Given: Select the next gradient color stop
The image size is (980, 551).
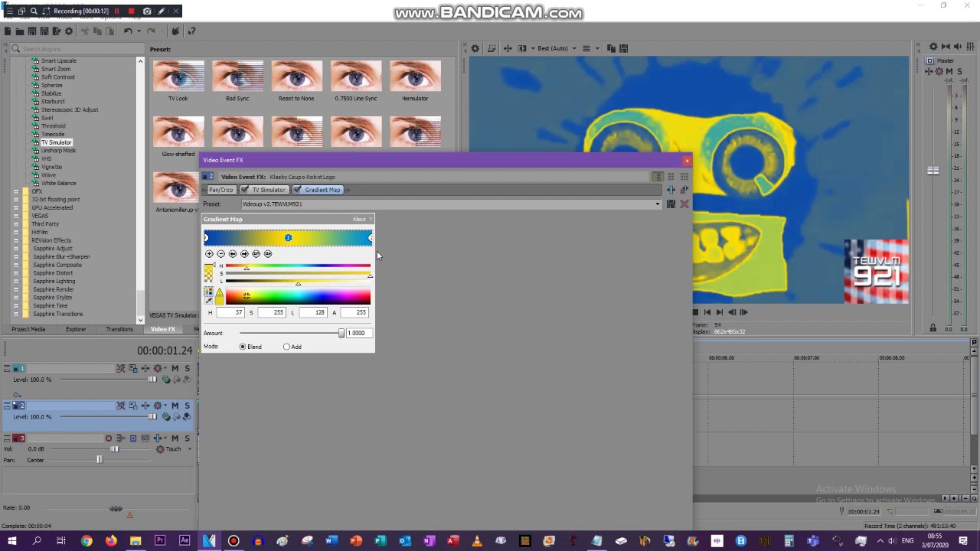Looking at the screenshot, I should click(x=244, y=253).
